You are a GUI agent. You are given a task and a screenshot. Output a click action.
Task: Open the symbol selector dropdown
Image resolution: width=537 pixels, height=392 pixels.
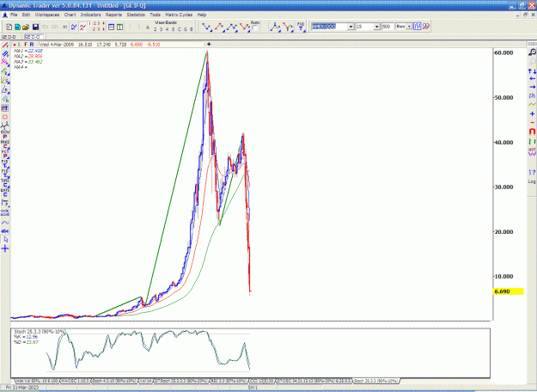coord(351,27)
